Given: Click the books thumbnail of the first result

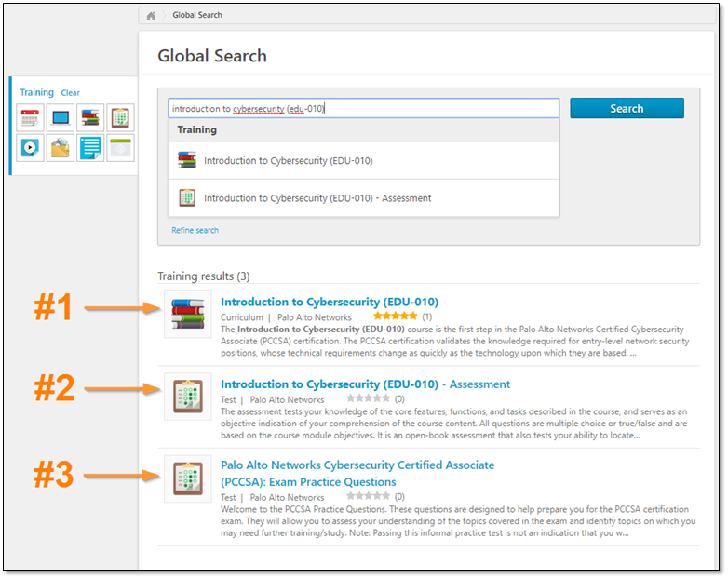Looking at the screenshot, I should [187, 314].
